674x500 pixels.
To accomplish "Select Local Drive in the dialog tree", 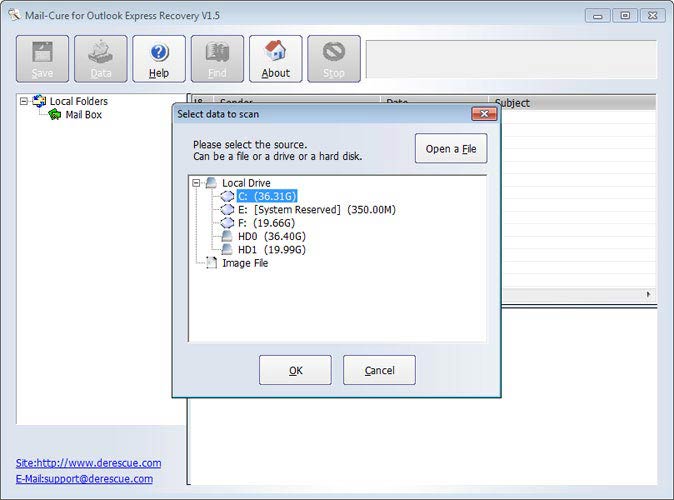I will point(246,183).
